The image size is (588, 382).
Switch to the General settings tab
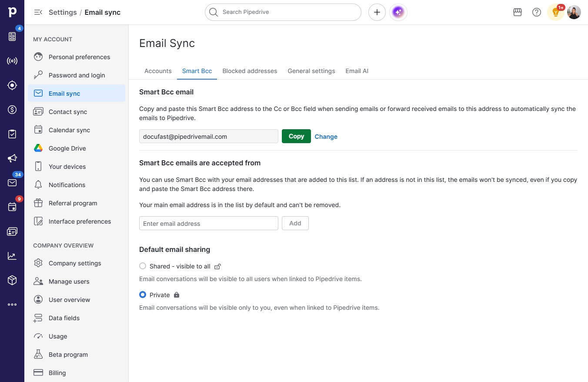(311, 71)
